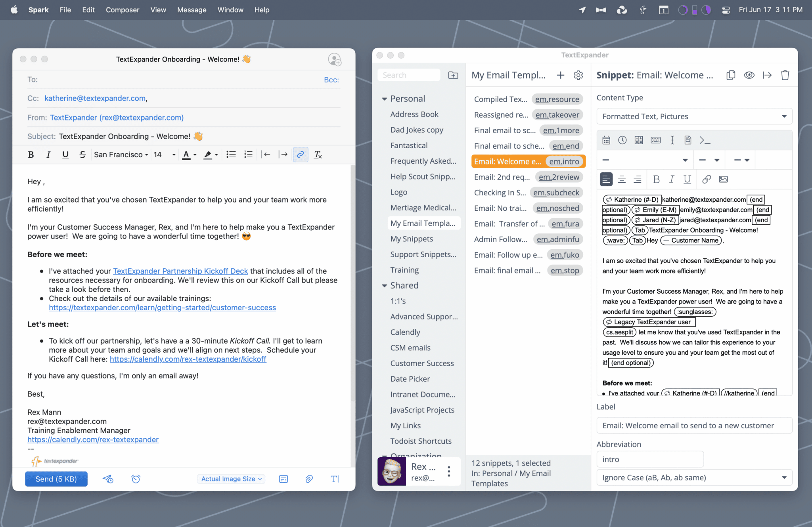Open the Message menu
This screenshot has width=812, height=527.
(x=192, y=10)
